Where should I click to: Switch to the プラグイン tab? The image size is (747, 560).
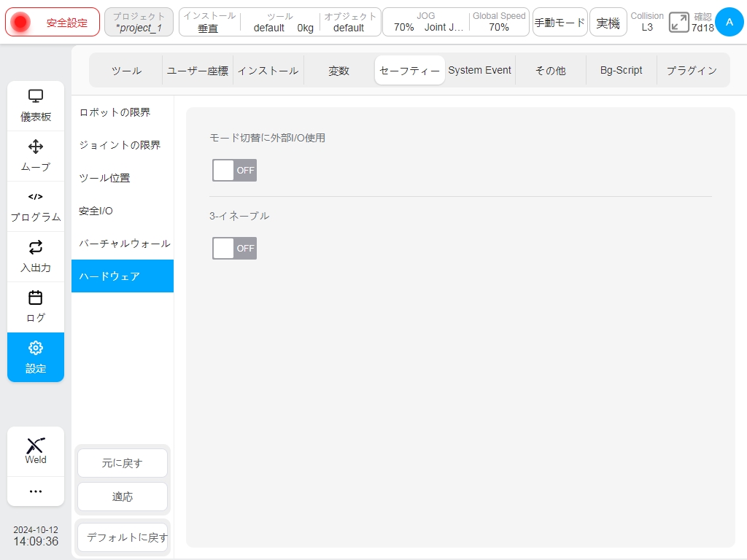(692, 71)
